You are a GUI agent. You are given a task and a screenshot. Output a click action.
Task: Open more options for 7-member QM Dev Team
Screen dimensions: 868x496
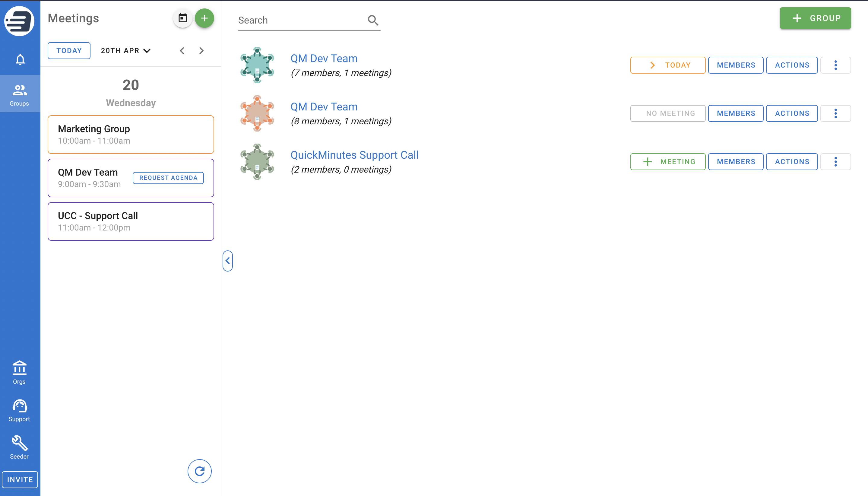[836, 65]
